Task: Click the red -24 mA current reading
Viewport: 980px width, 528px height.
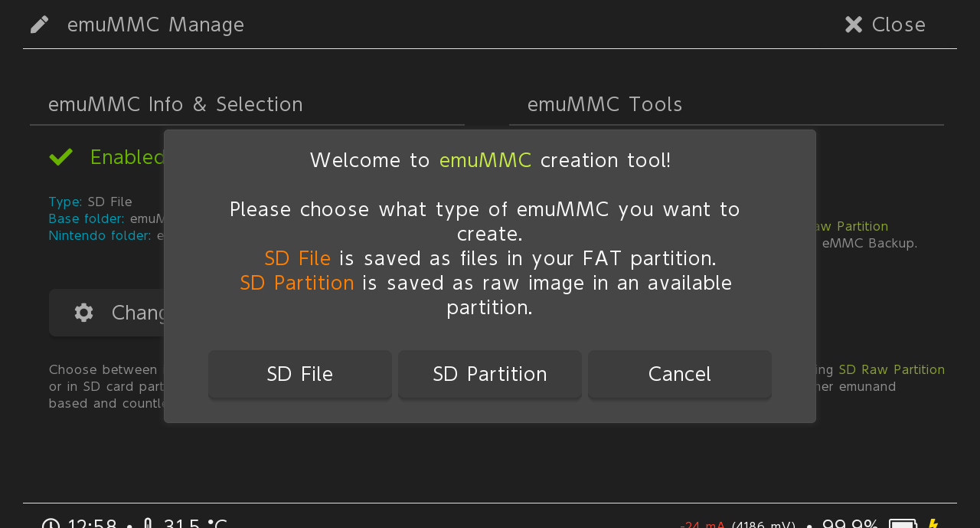Action: pyautogui.click(x=703, y=525)
